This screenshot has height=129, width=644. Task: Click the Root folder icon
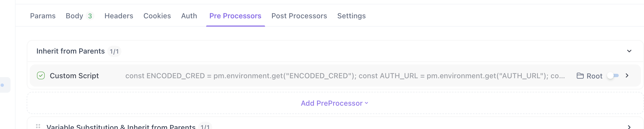[x=580, y=76]
